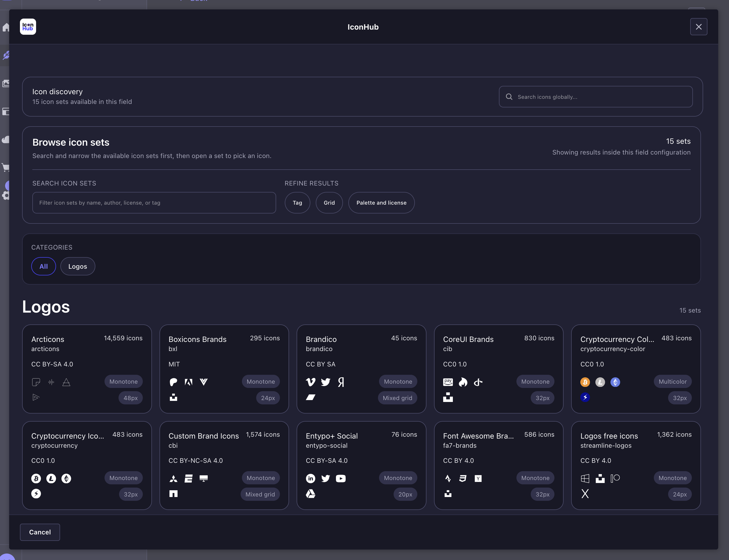The width and height of the screenshot is (729, 560).
Task: Click the monotone Ethereum icon in Cryptocurrency Icons
Action: pos(66,479)
